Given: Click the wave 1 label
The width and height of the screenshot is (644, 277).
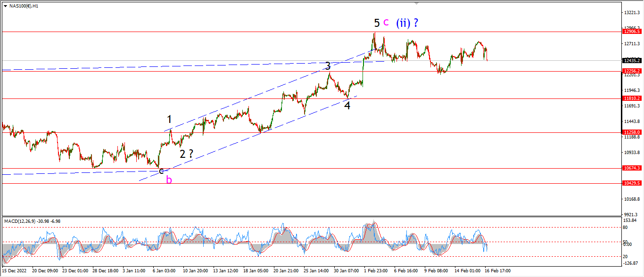Looking at the screenshot, I should [x=169, y=119].
